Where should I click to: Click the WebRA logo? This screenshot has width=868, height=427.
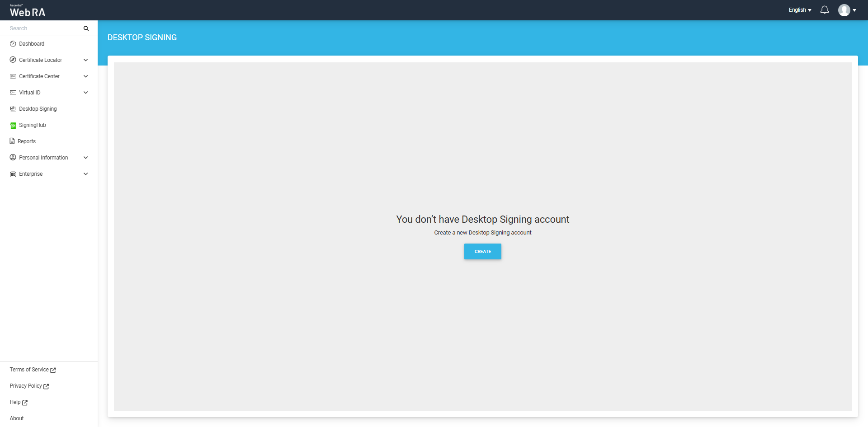[28, 11]
